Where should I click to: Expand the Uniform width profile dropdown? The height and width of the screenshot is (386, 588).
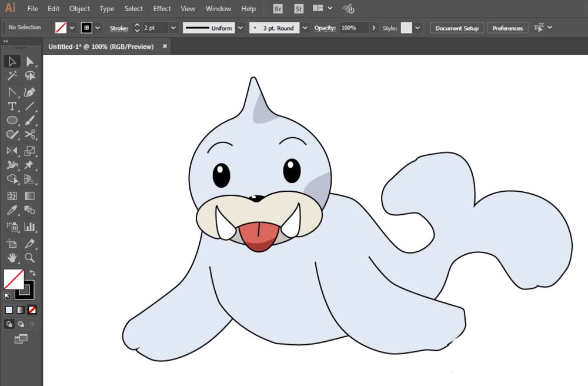coord(240,28)
